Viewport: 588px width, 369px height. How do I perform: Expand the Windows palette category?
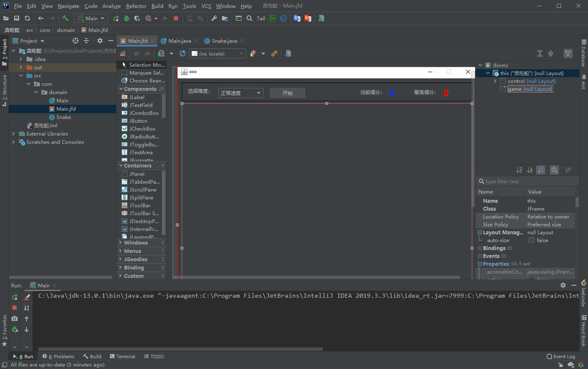(x=121, y=243)
